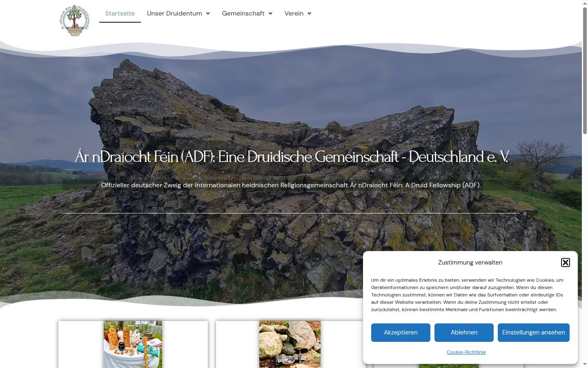Click the Zustimmung verwalten dialog title
The image size is (588, 368).
[x=470, y=263]
